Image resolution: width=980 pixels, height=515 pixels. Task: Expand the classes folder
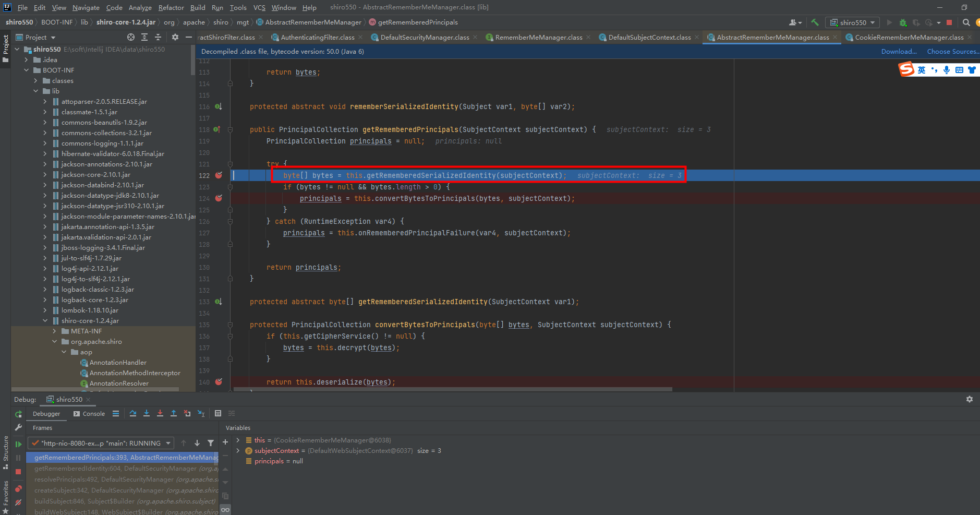tap(35, 81)
